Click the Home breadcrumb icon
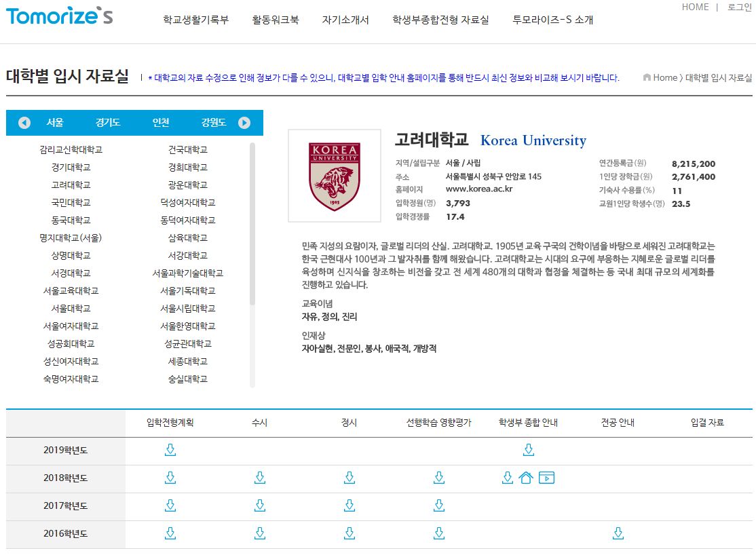Viewport: 756px width, 555px height. pos(647,77)
